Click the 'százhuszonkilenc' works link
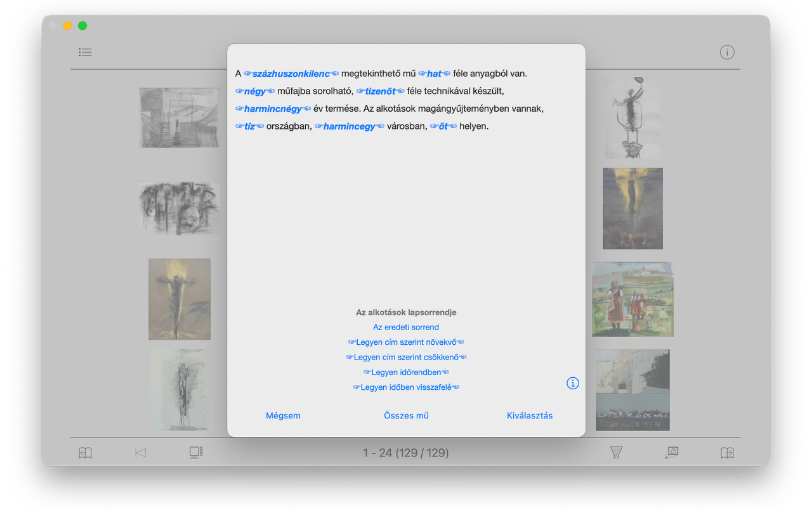 pyautogui.click(x=291, y=74)
